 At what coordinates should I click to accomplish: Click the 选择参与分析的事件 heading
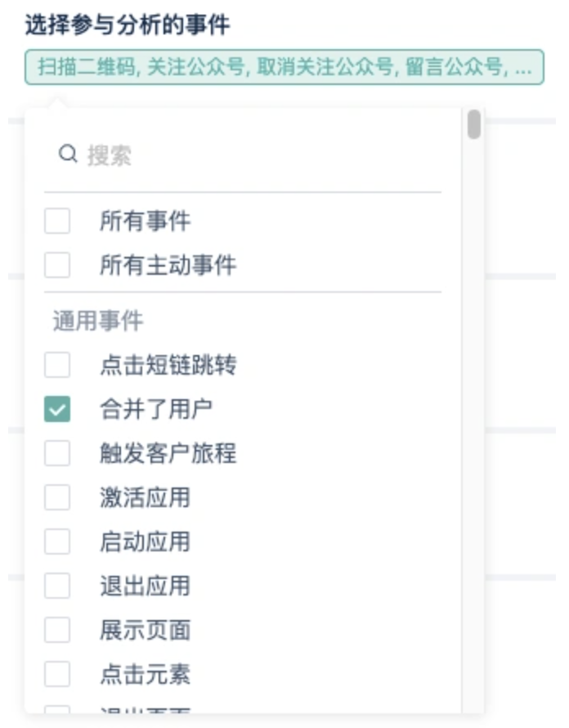pos(128,25)
